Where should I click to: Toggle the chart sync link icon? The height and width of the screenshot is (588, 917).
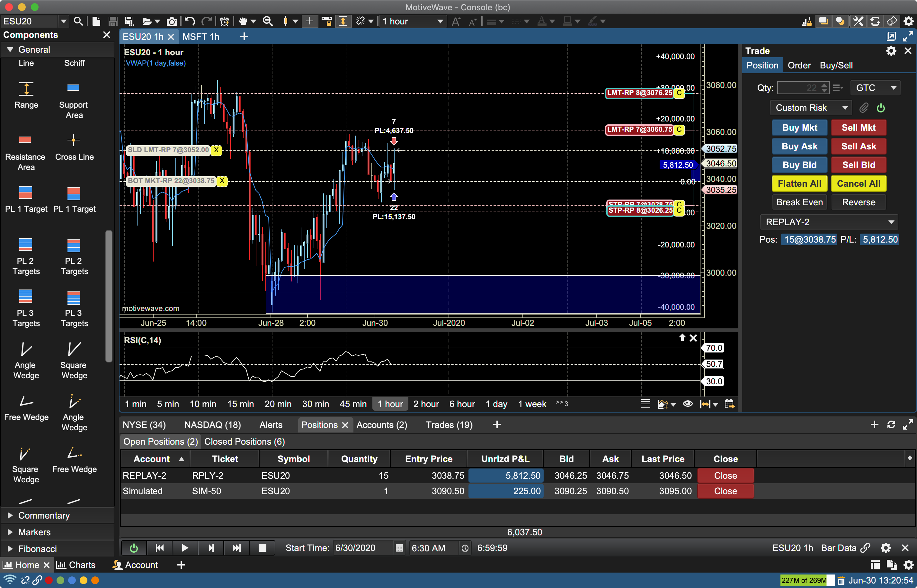point(866,548)
